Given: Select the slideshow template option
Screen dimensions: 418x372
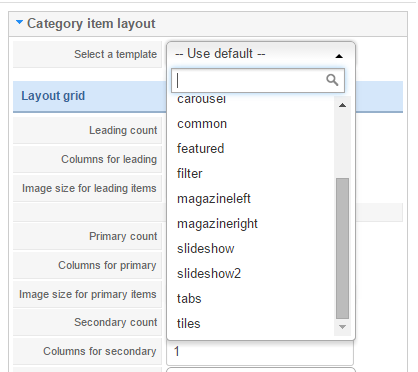Looking at the screenshot, I should [206, 249].
